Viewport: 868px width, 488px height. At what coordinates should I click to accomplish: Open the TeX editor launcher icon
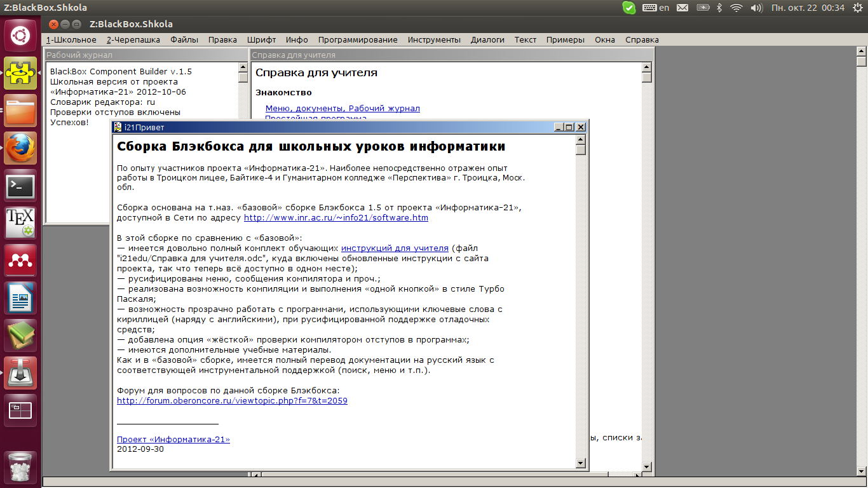(x=20, y=223)
